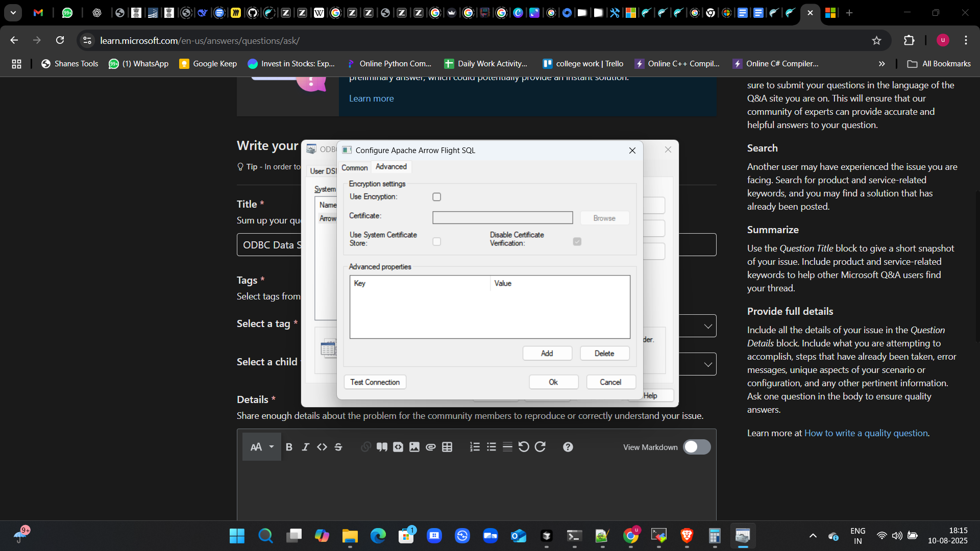The image size is (980, 551).
Task: Open File Explorer from the taskbar
Action: coord(350,536)
